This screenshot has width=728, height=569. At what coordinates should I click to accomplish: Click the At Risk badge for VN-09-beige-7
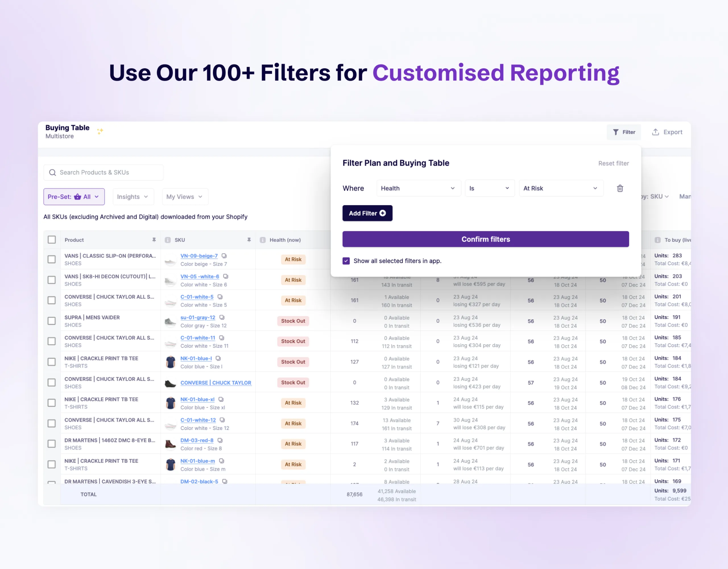(293, 259)
